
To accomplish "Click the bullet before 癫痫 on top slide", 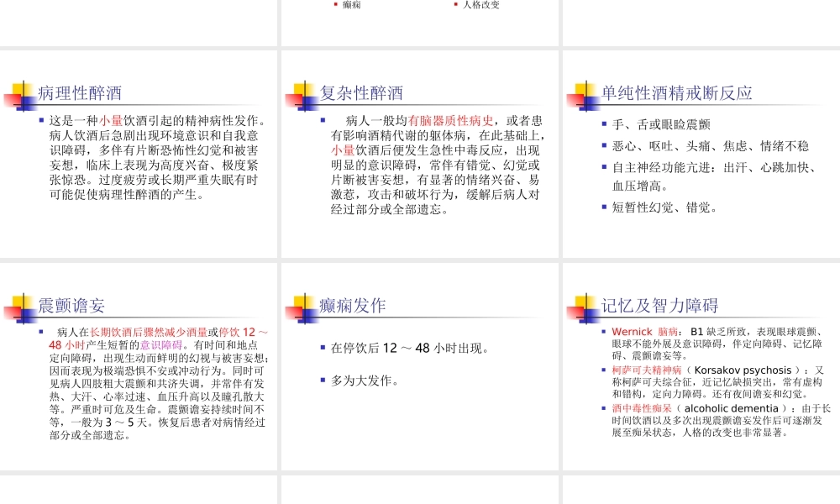I will pos(335,4).
